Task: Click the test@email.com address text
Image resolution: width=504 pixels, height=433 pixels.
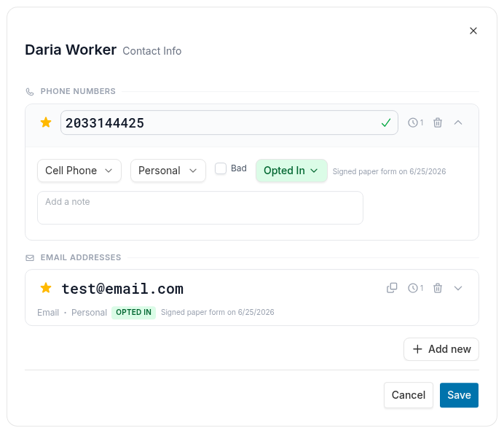Action: point(122,289)
